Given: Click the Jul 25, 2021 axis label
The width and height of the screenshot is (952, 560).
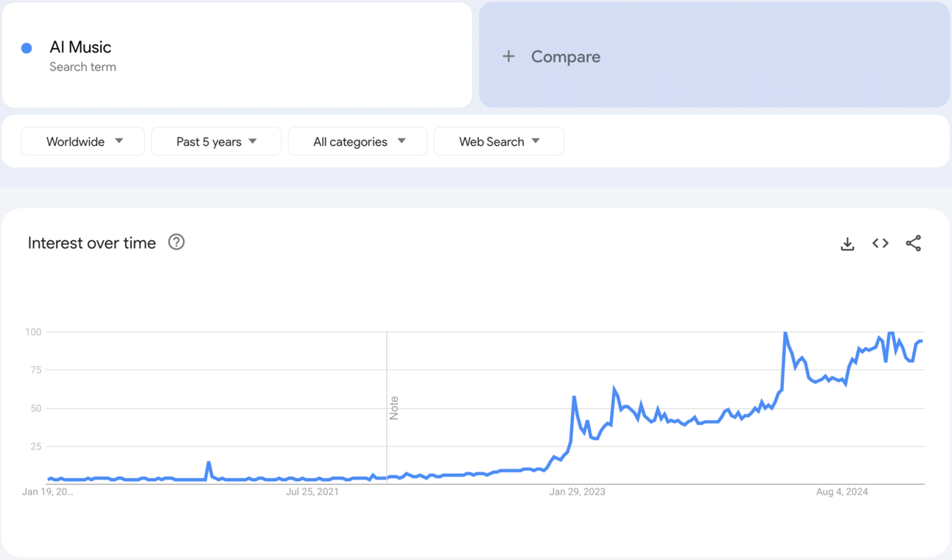Looking at the screenshot, I should click(312, 491).
